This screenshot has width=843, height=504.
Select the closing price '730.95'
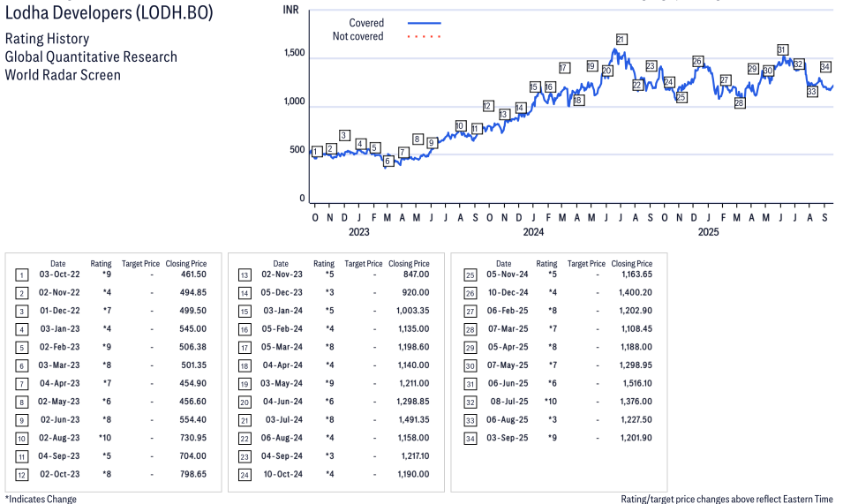193,438
